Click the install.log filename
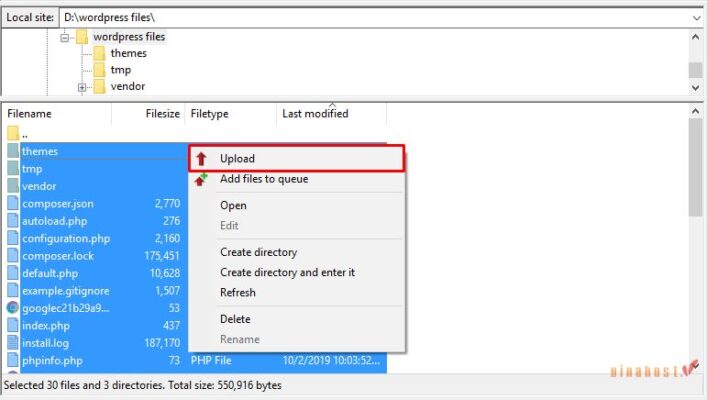707x400 pixels. coord(45,343)
